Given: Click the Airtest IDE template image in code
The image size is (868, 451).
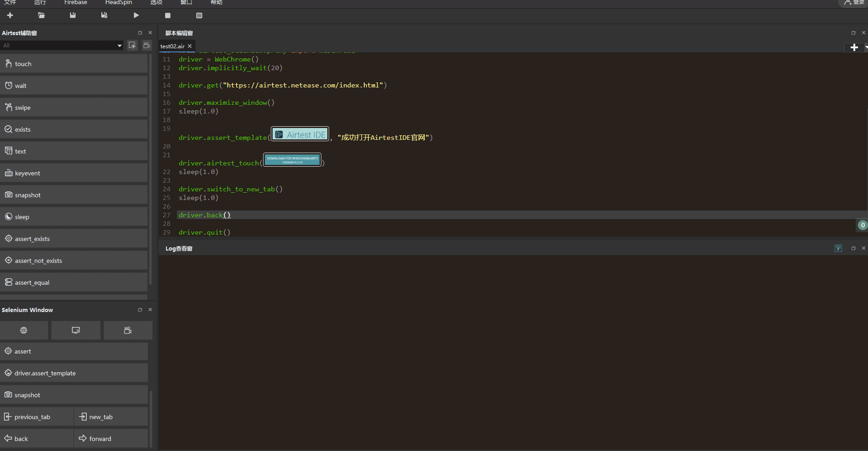Looking at the screenshot, I should tap(300, 134).
